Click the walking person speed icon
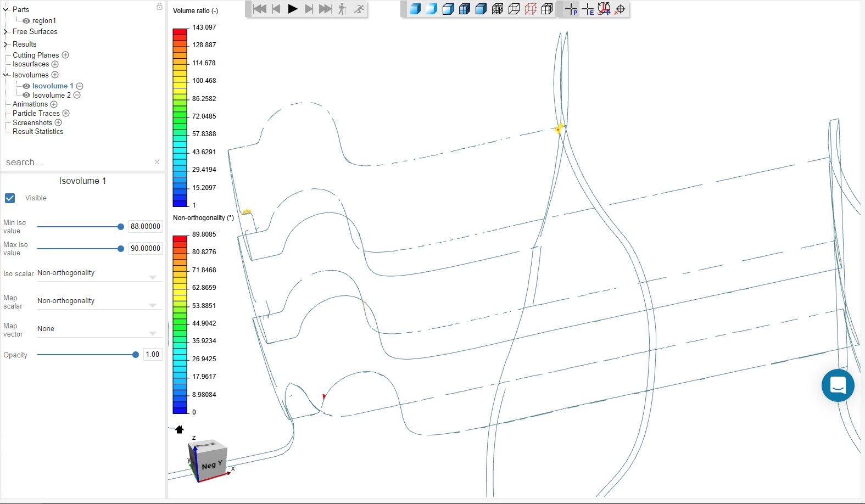The image size is (865, 504). tap(342, 9)
